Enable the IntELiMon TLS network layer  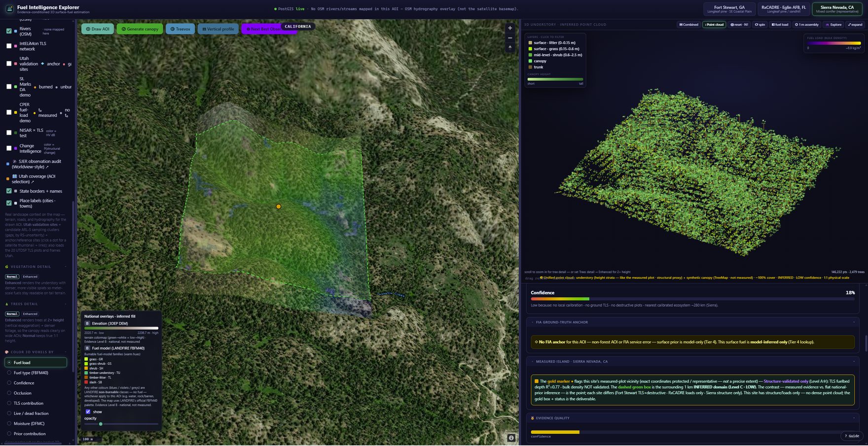9,46
